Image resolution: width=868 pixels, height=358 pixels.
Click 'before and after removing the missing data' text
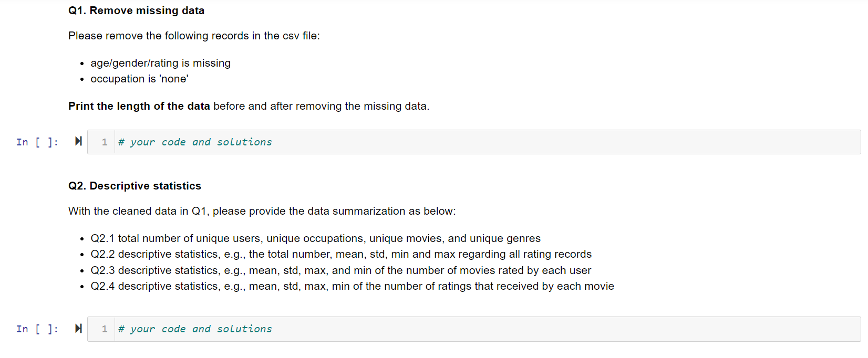click(x=321, y=106)
